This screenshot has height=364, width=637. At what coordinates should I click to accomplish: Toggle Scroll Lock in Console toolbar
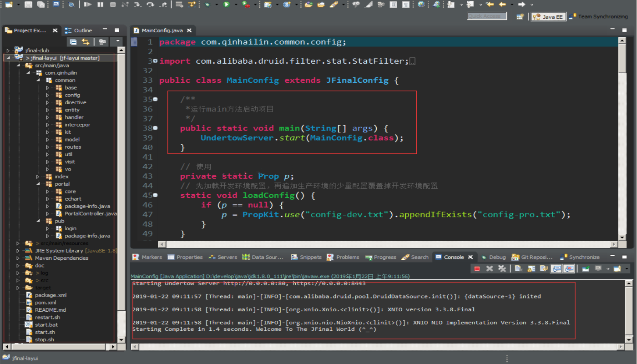pos(531,269)
